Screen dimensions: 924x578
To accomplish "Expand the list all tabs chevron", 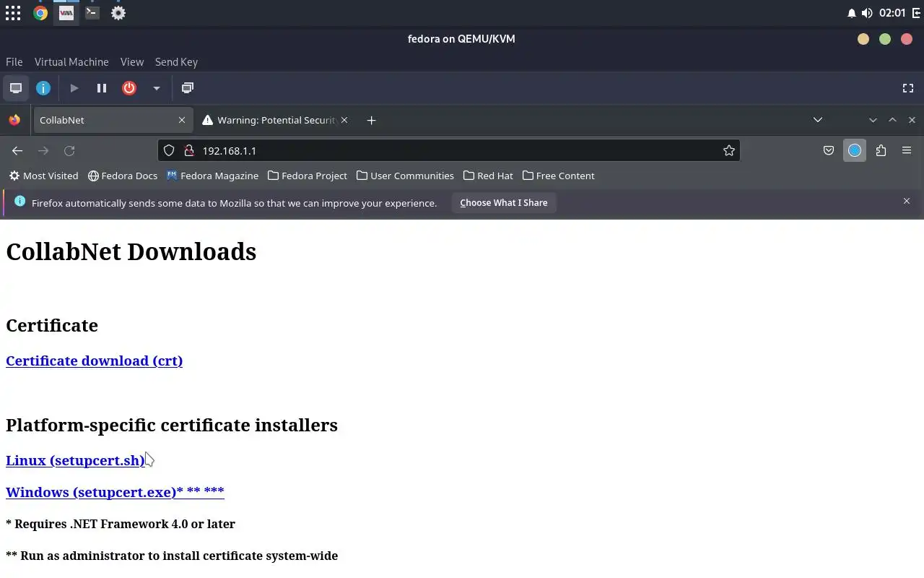I will click(818, 120).
